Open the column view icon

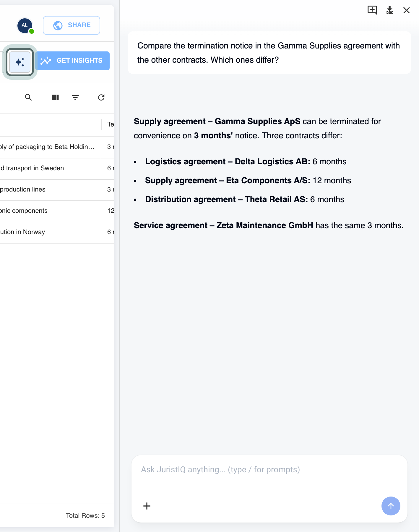(55, 97)
